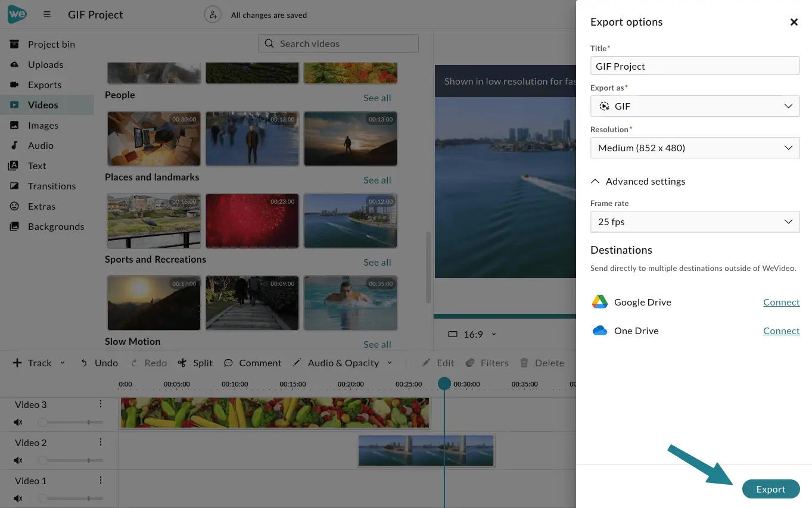812x508 pixels.
Task: Expand the Track add dropdown arrow
Action: [63, 363]
